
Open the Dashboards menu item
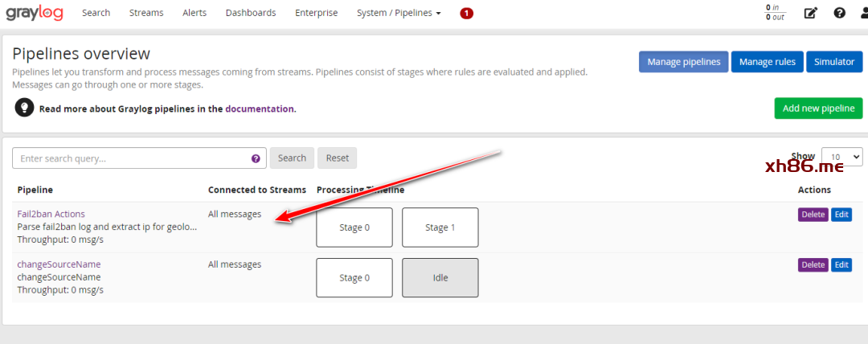coord(251,13)
